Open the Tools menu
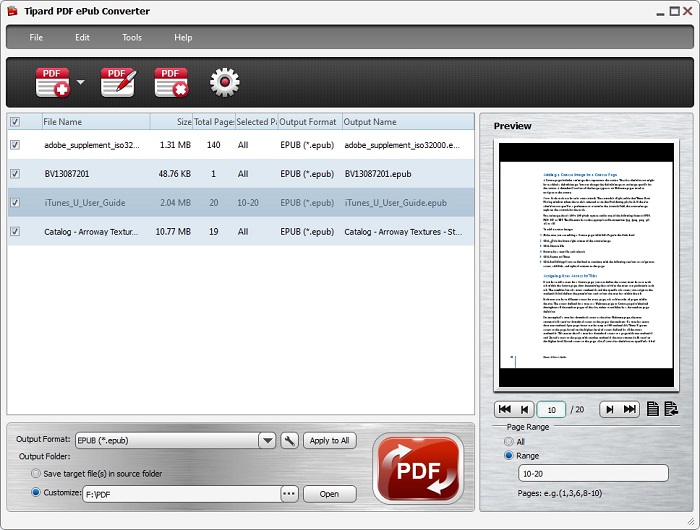The height and width of the screenshot is (530, 700). point(132,37)
